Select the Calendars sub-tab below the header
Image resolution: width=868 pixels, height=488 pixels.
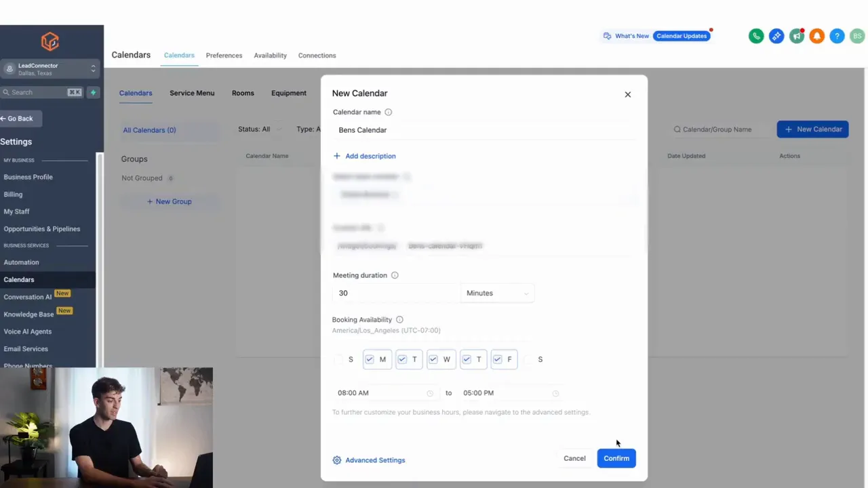pos(136,93)
